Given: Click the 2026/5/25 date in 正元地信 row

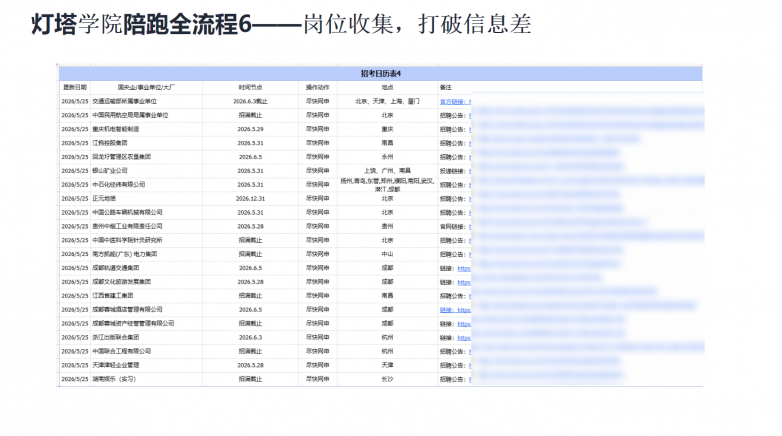Looking at the screenshot, I should [x=75, y=199].
